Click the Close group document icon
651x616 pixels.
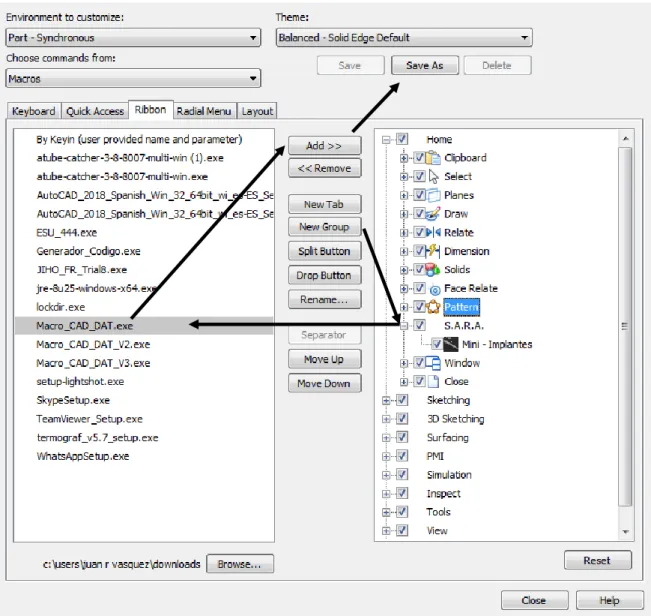(433, 381)
